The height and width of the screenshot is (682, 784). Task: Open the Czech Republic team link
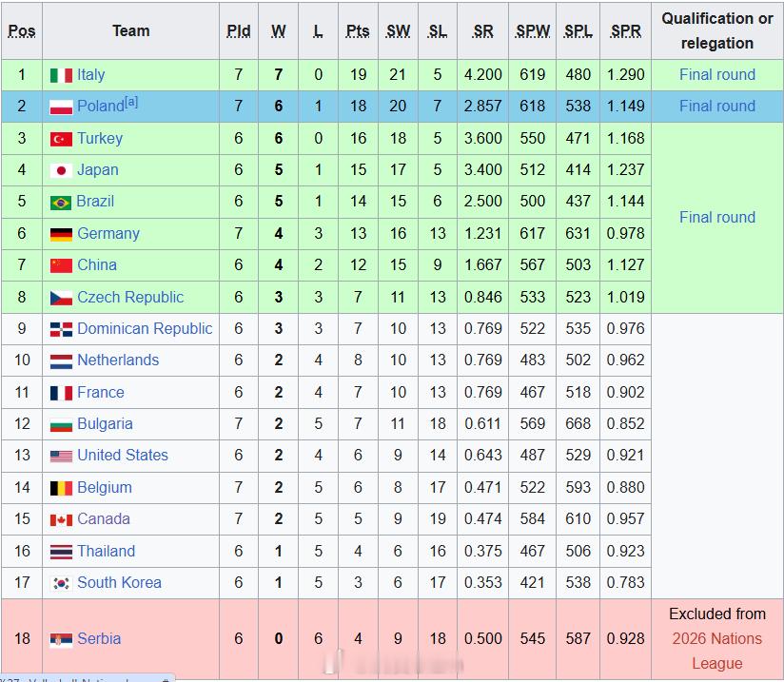pos(130,297)
